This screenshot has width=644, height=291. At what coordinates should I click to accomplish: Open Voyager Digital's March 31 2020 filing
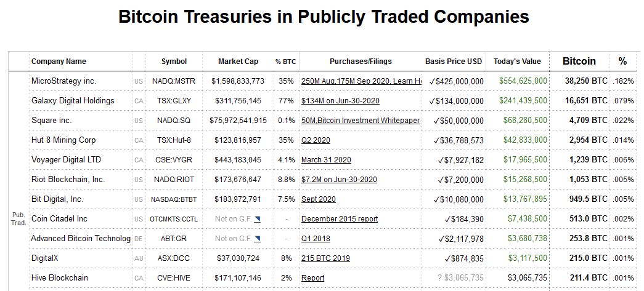pos(326,160)
